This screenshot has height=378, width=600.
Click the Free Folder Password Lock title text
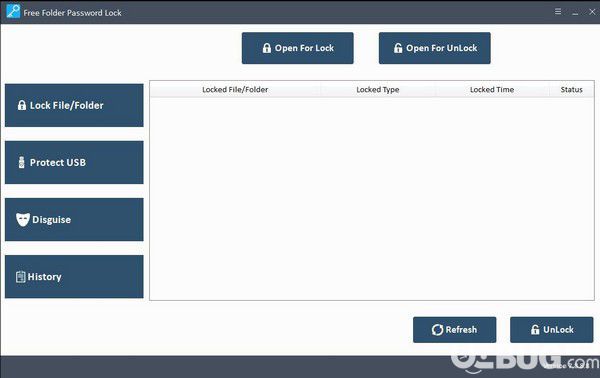[72, 13]
